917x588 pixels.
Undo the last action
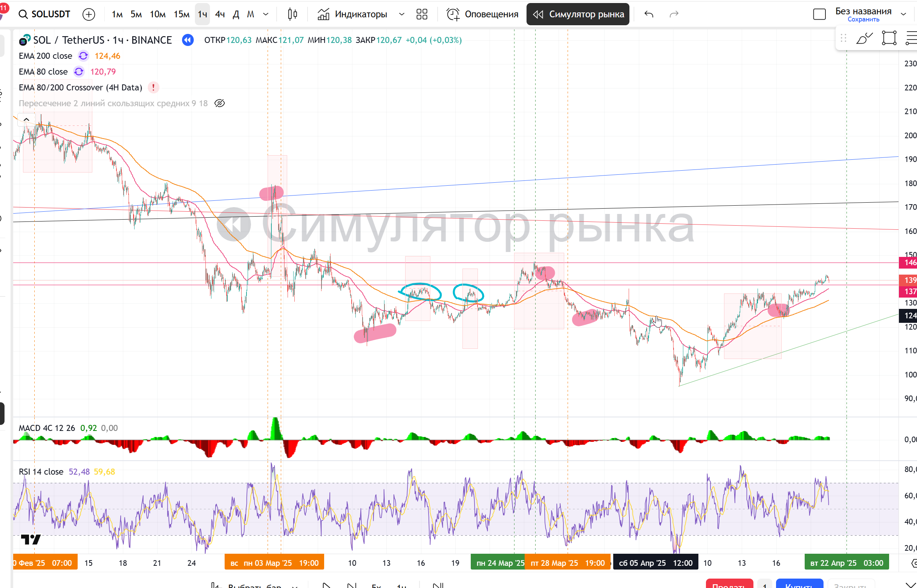[649, 14]
